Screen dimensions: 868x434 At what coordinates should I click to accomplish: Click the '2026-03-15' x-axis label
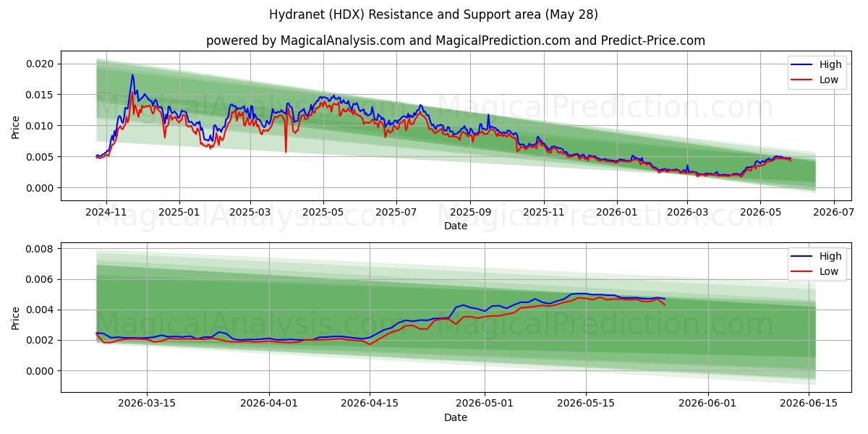click(x=147, y=404)
